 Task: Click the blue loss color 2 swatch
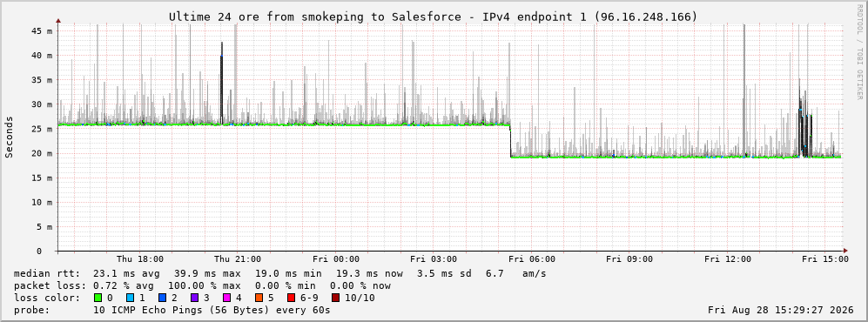[x=162, y=298]
